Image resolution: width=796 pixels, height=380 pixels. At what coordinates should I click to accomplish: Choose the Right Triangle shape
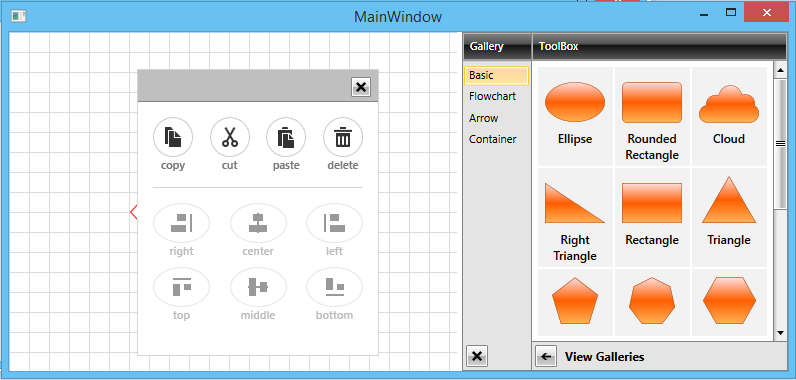click(575, 217)
